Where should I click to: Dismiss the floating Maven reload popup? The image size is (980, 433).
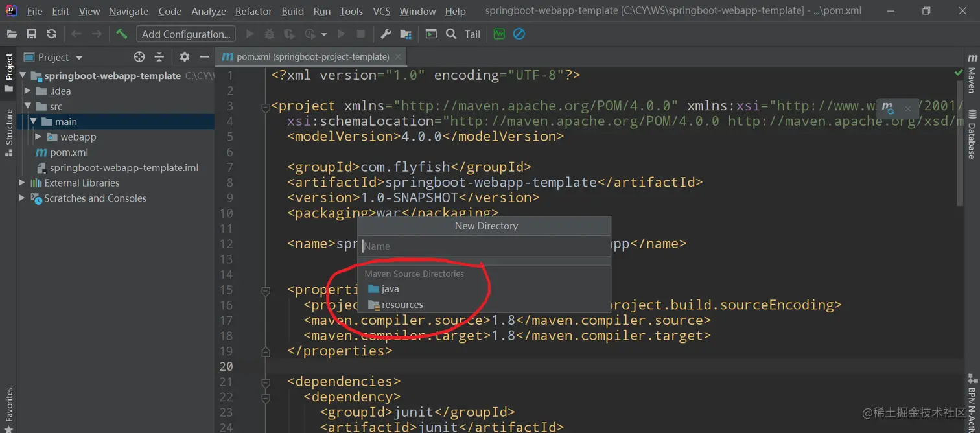pos(907,109)
